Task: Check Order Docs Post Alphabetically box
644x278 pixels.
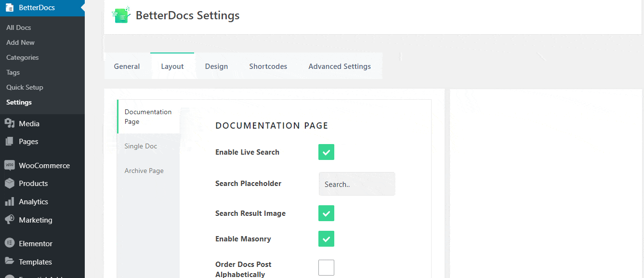Action: (x=326, y=268)
